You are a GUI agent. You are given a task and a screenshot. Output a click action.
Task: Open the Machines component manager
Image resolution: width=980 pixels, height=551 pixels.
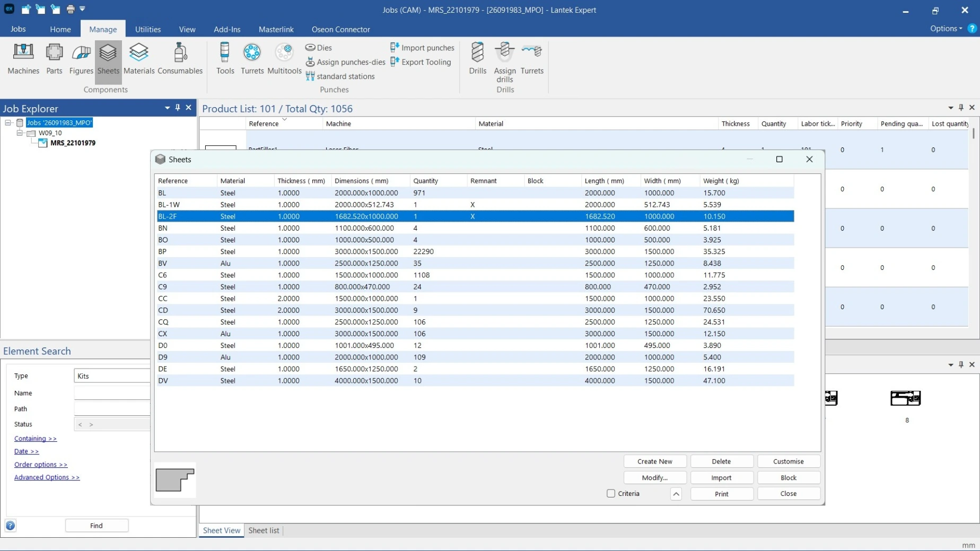pos(23,59)
